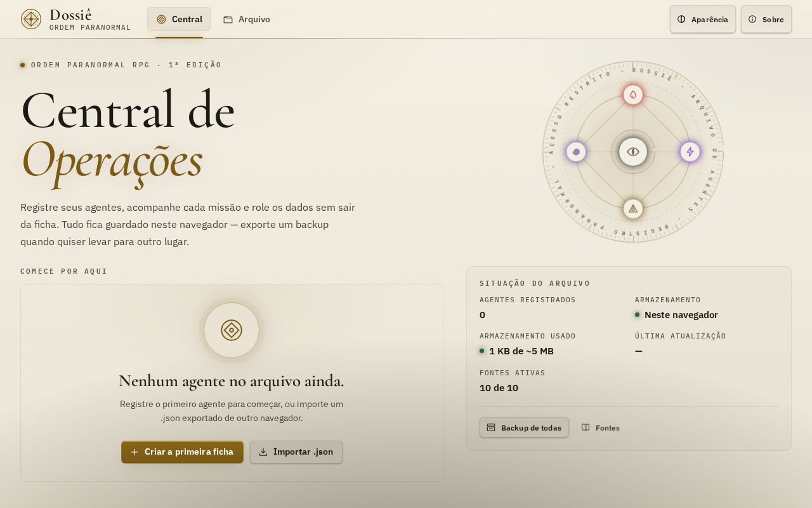Toggle appearance with the Aparência button

(x=703, y=19)
